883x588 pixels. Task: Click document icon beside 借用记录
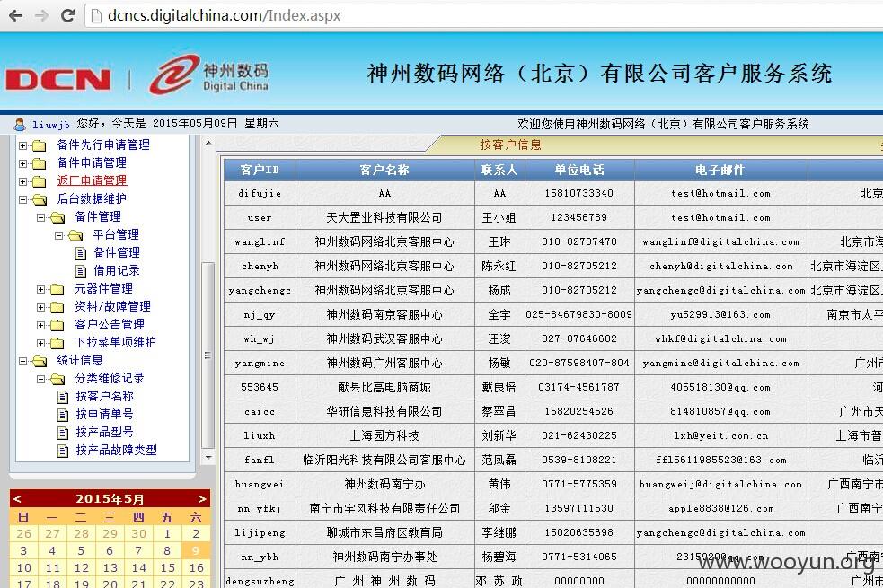pos(81,271)
